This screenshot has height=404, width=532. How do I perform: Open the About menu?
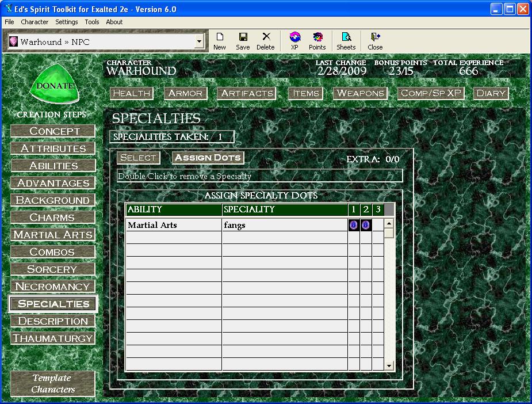(x=114, y=22)
